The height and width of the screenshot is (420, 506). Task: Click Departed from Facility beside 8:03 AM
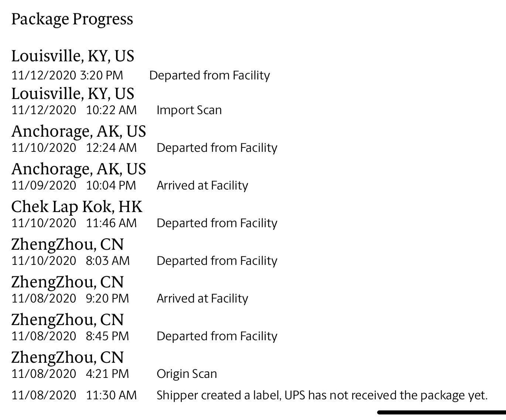pos(217,261)
